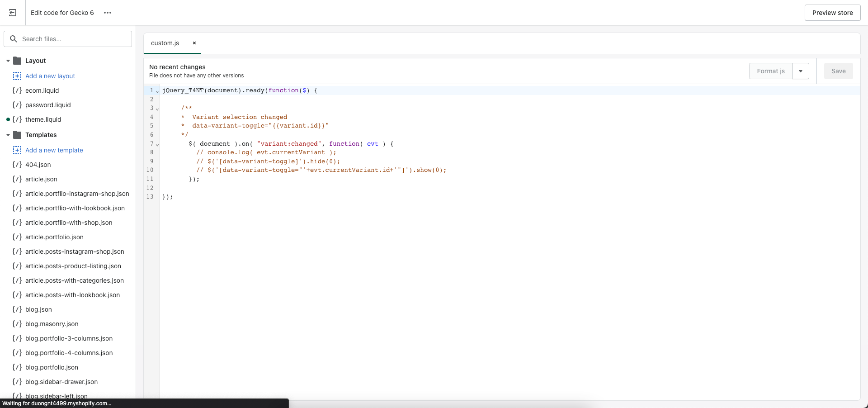868x408 pixels.
Task: Open blog.portfolio-3-columns.json template
Action: tap(69, 338)
